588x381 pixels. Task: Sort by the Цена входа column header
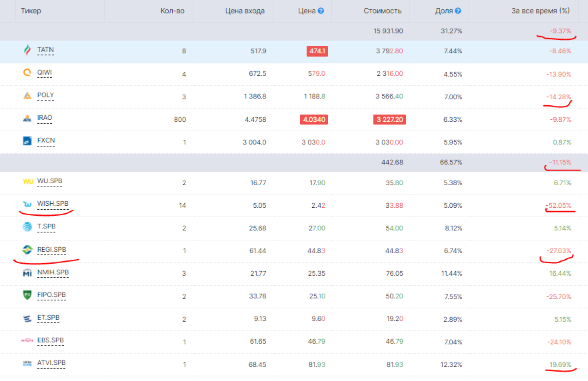(245, 11)
